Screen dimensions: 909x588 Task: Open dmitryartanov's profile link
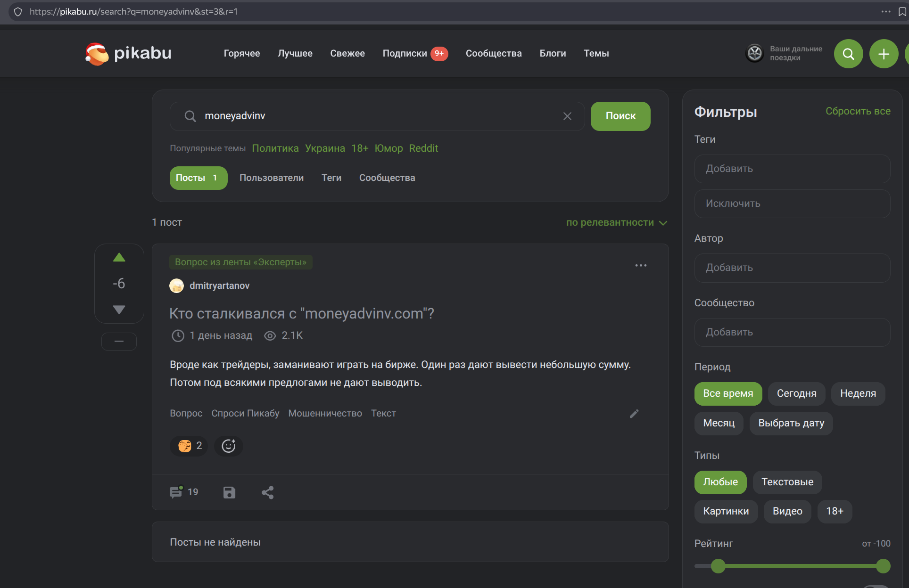(219, 286)
